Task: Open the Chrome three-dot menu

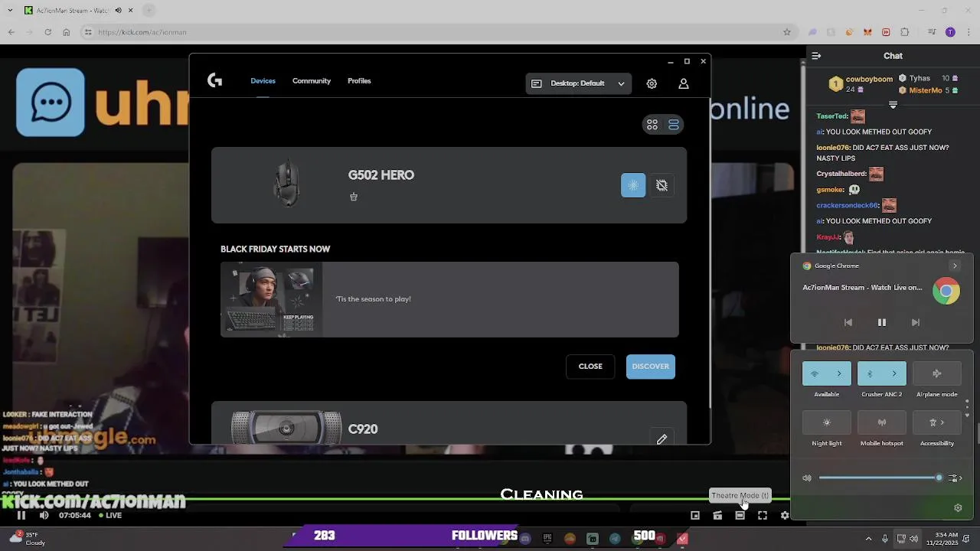Action: pyautogui.click(x=968, y=32)
